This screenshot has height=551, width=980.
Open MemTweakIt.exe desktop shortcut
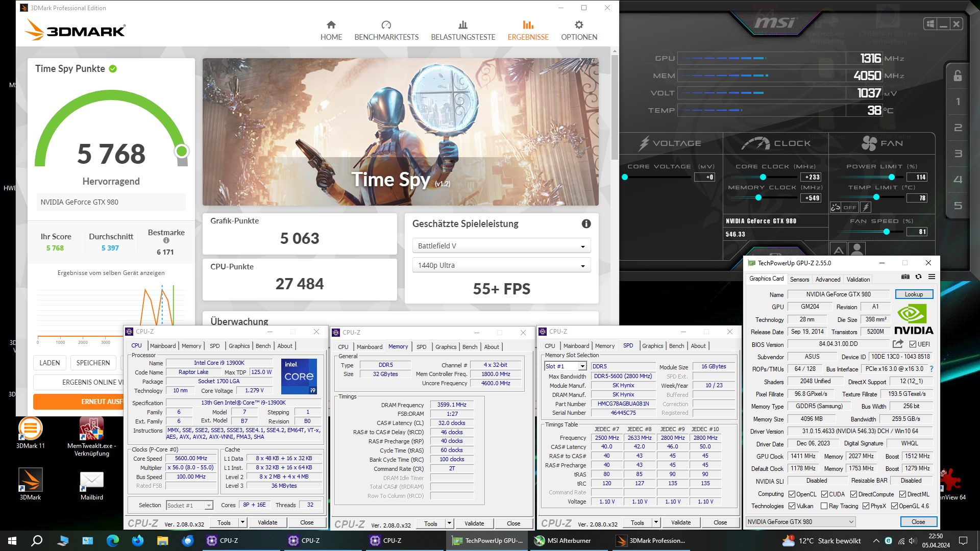[92, 437]
